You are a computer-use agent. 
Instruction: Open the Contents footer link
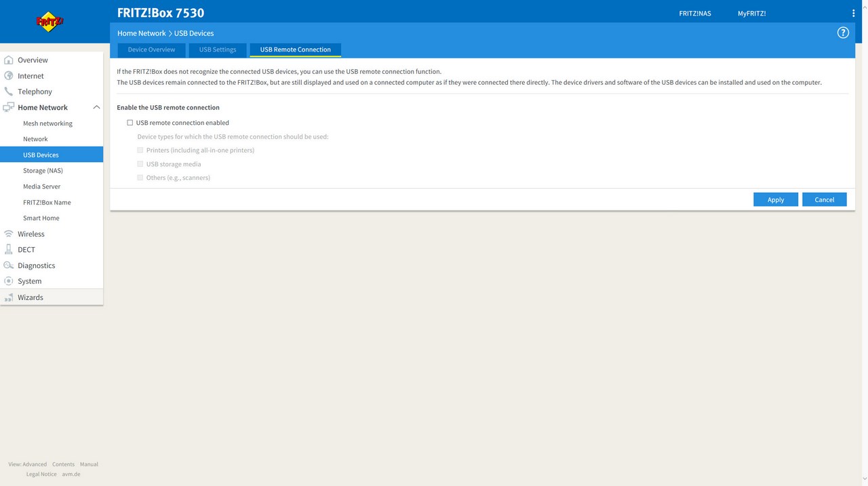coord(63,464)
